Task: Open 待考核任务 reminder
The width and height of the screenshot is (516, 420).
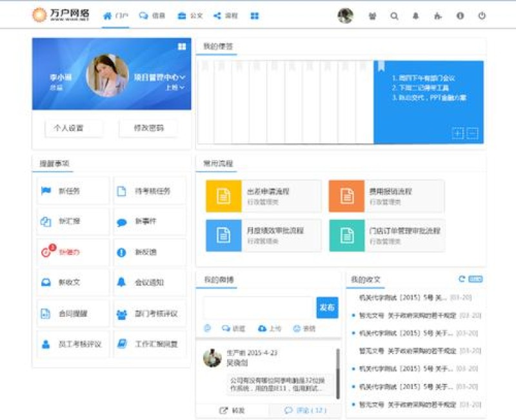Action: 150,191
